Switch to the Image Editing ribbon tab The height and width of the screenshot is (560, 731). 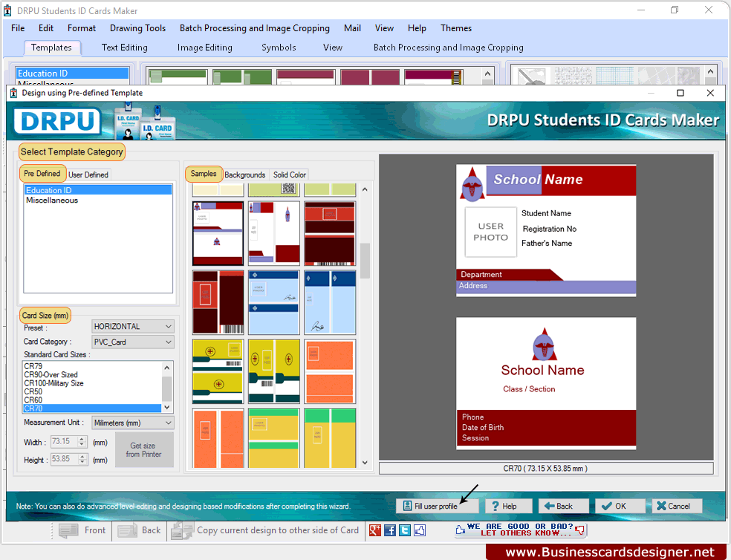[204, 48]
